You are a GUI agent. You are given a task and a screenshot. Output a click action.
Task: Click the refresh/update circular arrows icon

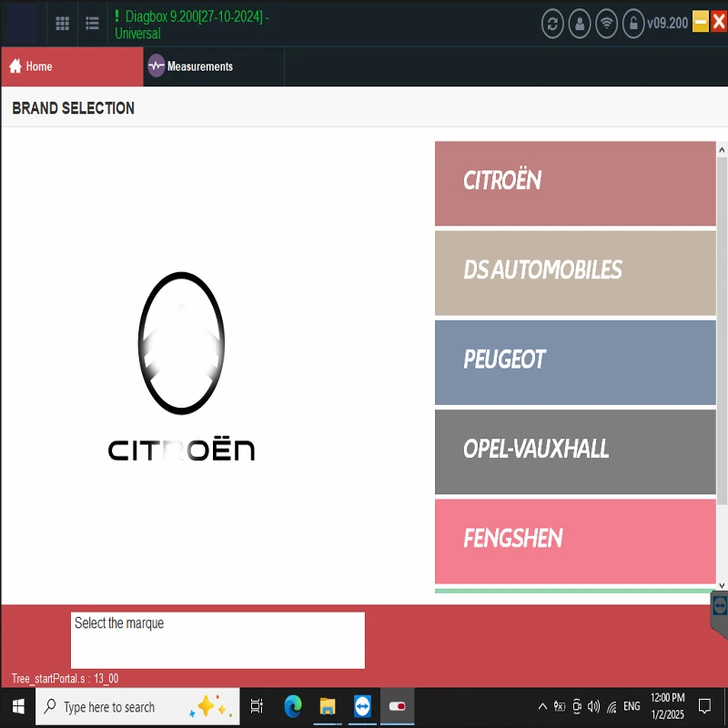click(552, 24)
